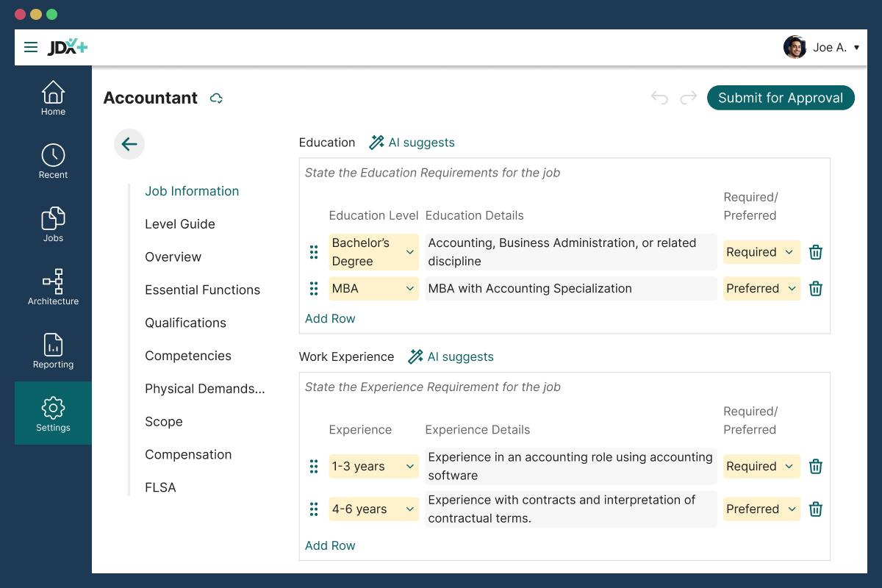Switch to the Compensation section

point(188,454)
